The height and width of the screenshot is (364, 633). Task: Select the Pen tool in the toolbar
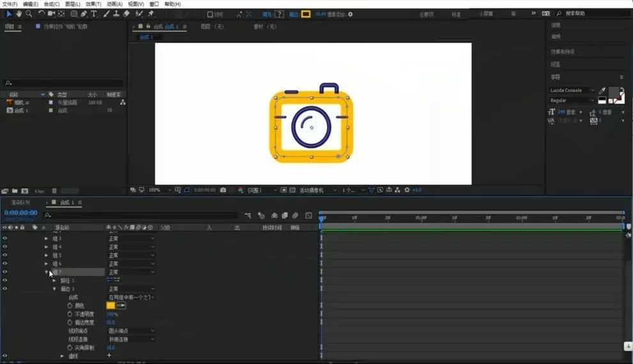[84, 13]
